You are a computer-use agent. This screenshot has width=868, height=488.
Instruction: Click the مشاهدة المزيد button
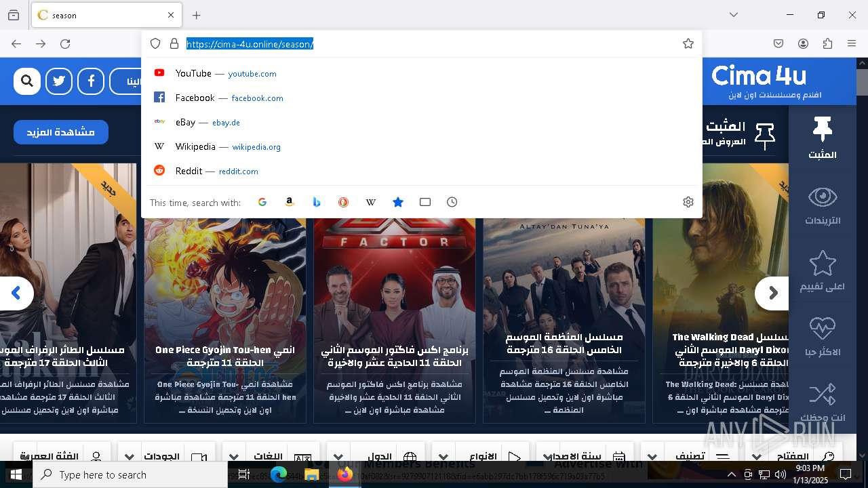[61, 132]
